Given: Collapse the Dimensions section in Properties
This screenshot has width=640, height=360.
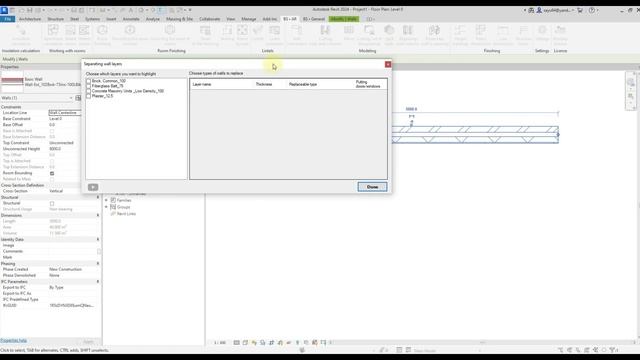Looking at the screenshot, I should [x=98, y=215].
